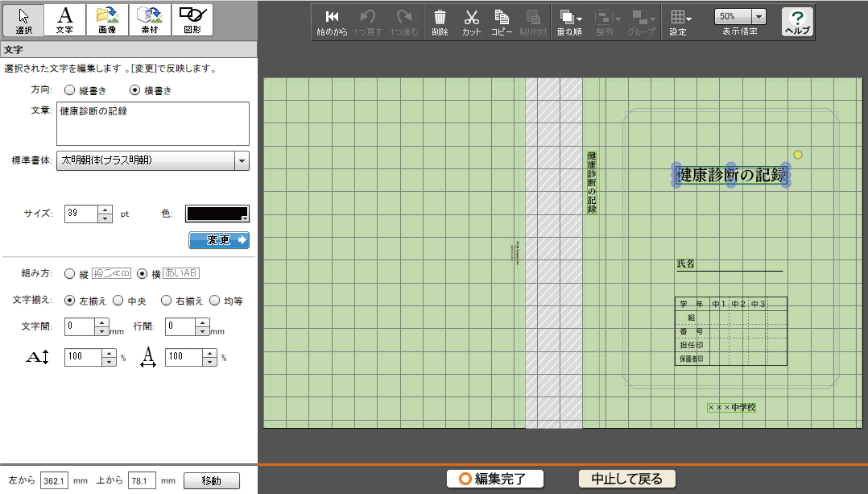Open the ヘルプ help button
Screen dimensions: 868x494
click(797, 22)
